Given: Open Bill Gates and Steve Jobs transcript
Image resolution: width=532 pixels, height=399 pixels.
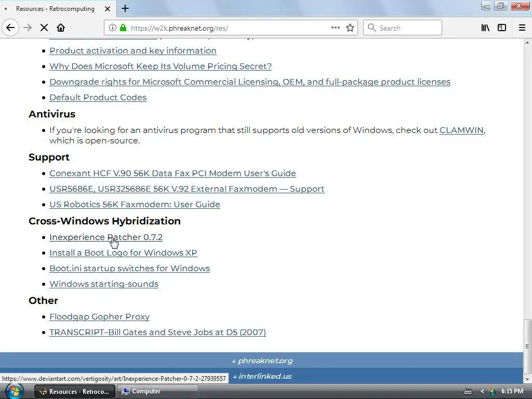Looking at the screenshot, I should pyautogui.click(x=157, y=332).
